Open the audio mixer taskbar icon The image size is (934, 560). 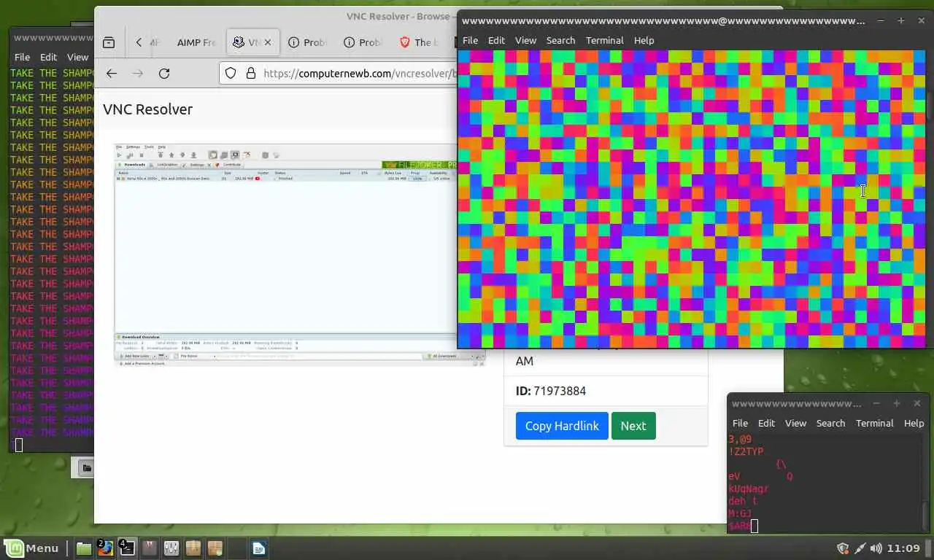click(171, 548)
